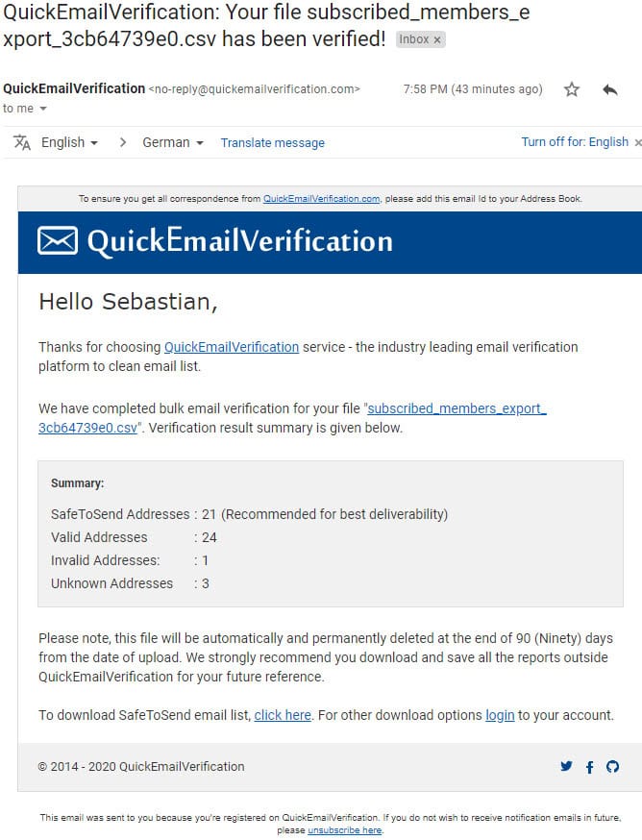This screenshot has width=642, height=840.
Task: Open the English source language dropdown
Action: [x=69, y=142]
